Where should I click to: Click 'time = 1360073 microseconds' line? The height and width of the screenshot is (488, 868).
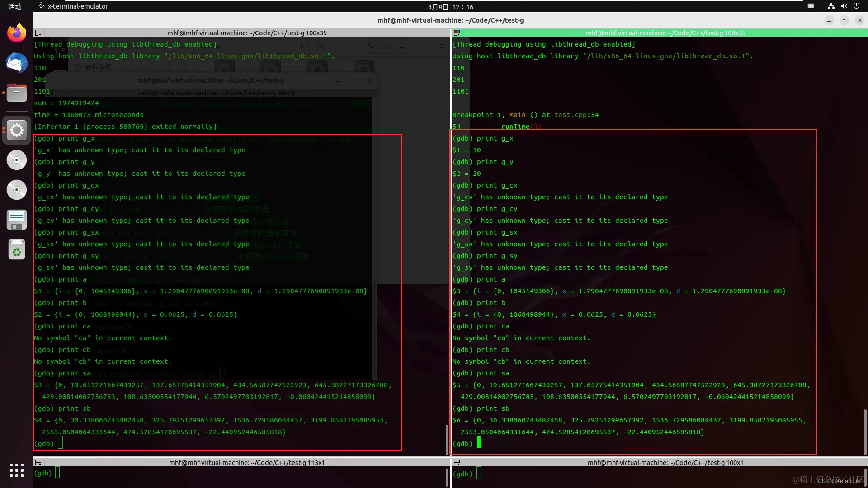(x=89, y=115)
